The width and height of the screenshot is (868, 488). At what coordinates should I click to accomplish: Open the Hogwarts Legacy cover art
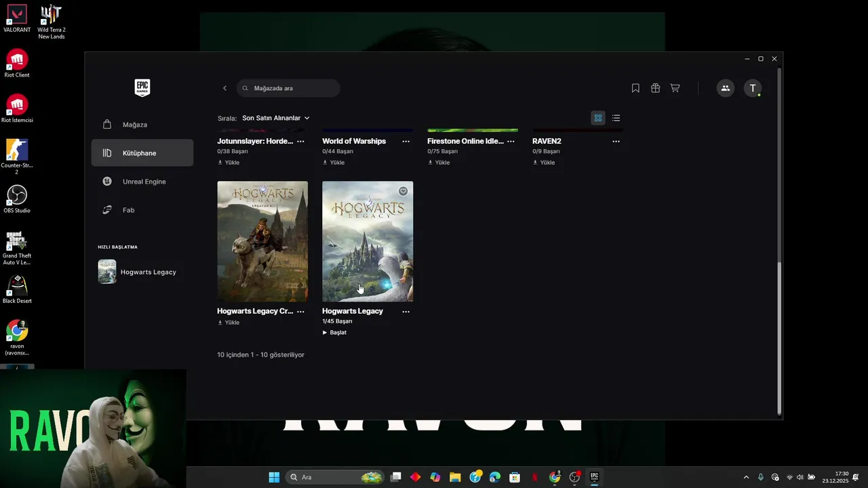pos(368,241)
